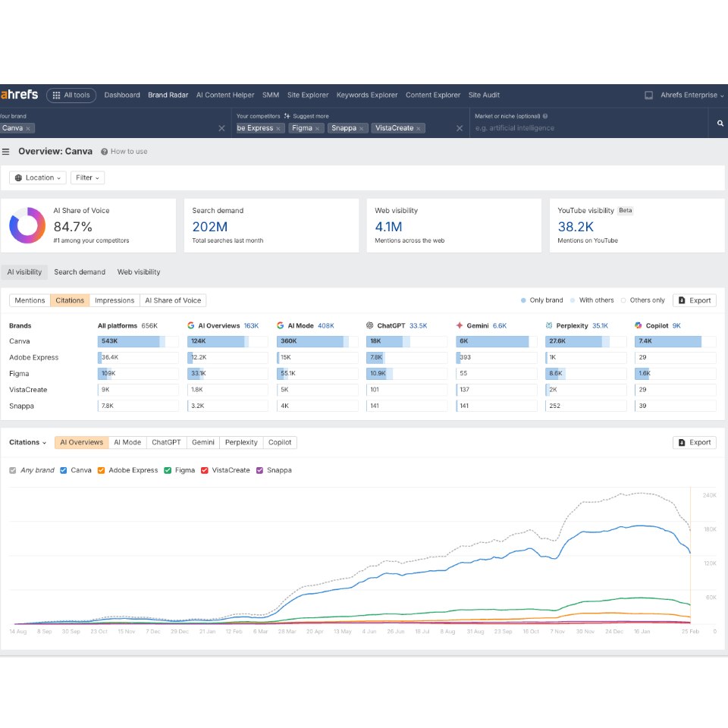Open the Location dropdown
728x728 pixels.
coord(38,177)
